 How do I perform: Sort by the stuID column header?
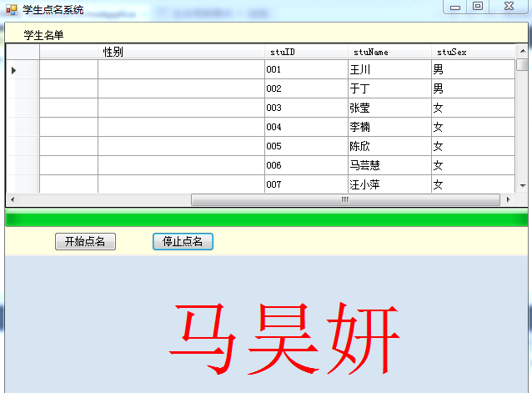[306, 52]
